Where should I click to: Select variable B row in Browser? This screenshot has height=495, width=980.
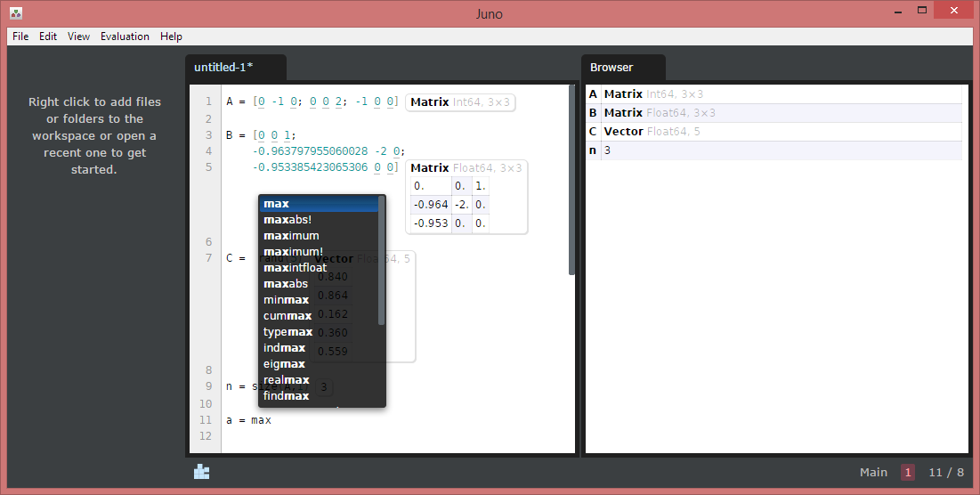coord(773,113)
